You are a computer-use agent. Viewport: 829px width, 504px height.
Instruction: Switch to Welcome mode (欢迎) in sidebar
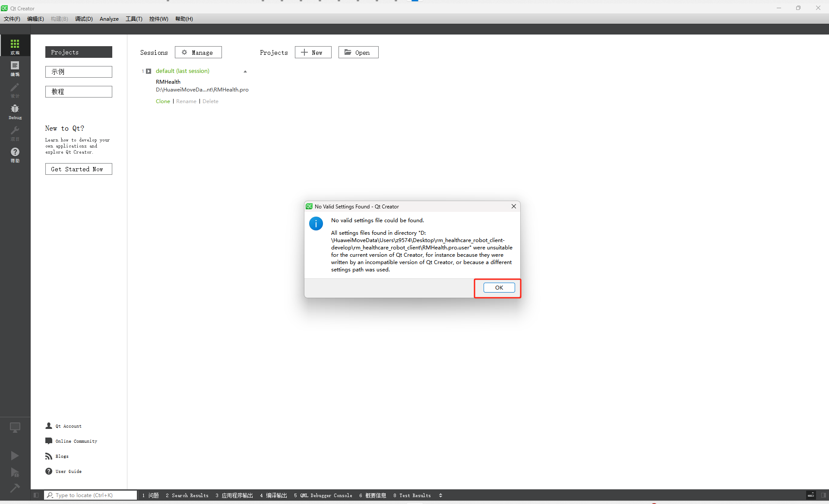(x=15, y=46)
